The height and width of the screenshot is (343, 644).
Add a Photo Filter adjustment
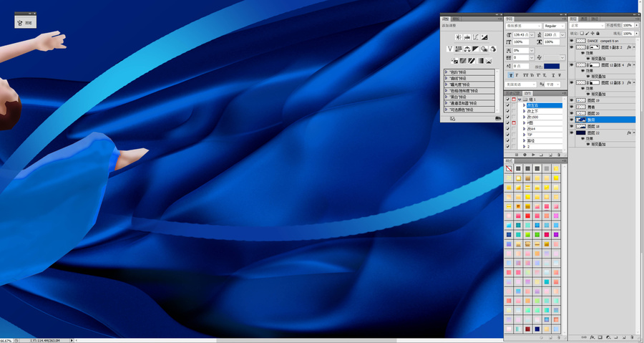484,49
